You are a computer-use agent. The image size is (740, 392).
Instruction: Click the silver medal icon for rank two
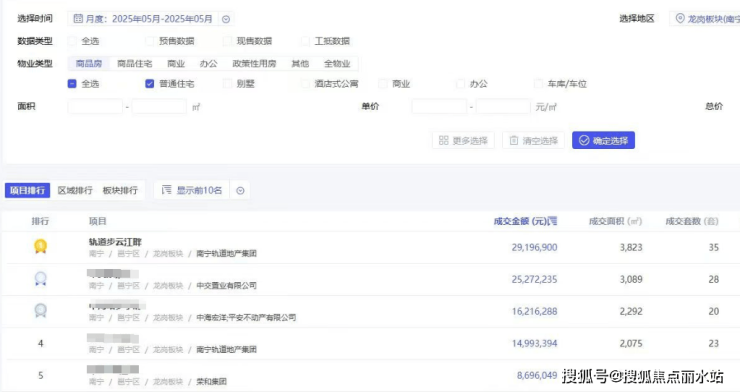(41, 278)
